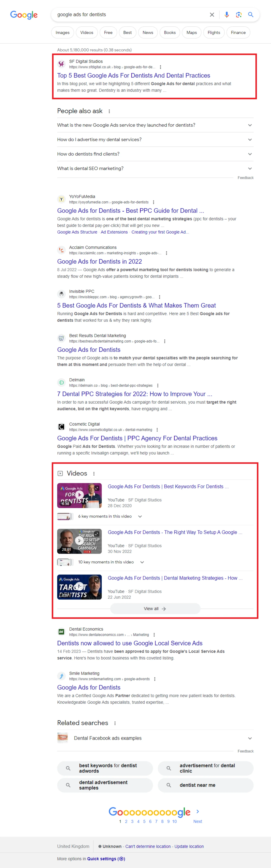
Task: Open three-dot menu for YoYoFuMedia result
Action: (154, 202)
